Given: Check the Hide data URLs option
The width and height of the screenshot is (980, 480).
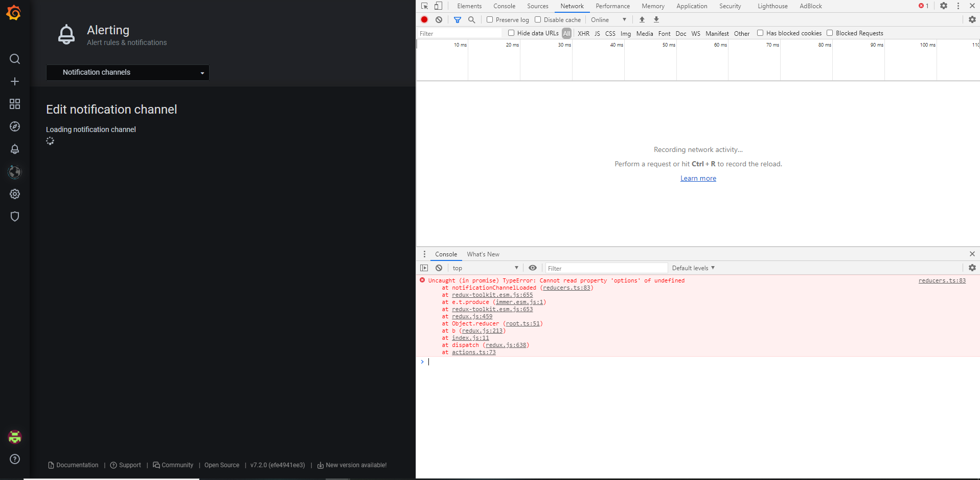Looking at the screenshot, I should coord(511,33).
